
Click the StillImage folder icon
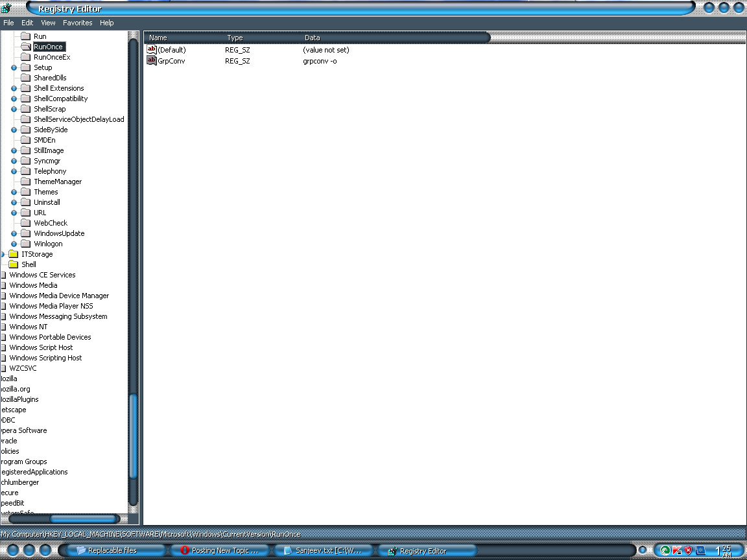click(26, 150)
